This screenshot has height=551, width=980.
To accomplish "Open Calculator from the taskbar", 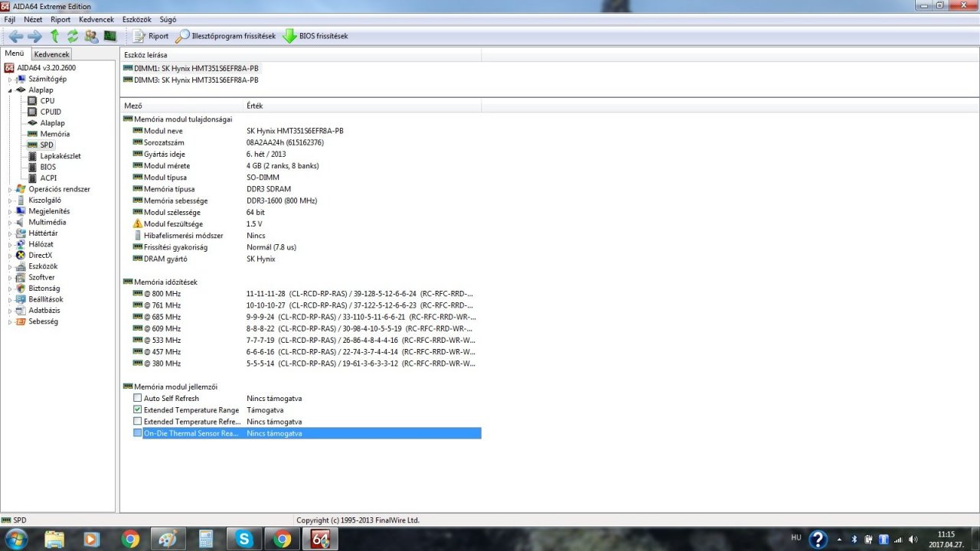I will (206, 540).
